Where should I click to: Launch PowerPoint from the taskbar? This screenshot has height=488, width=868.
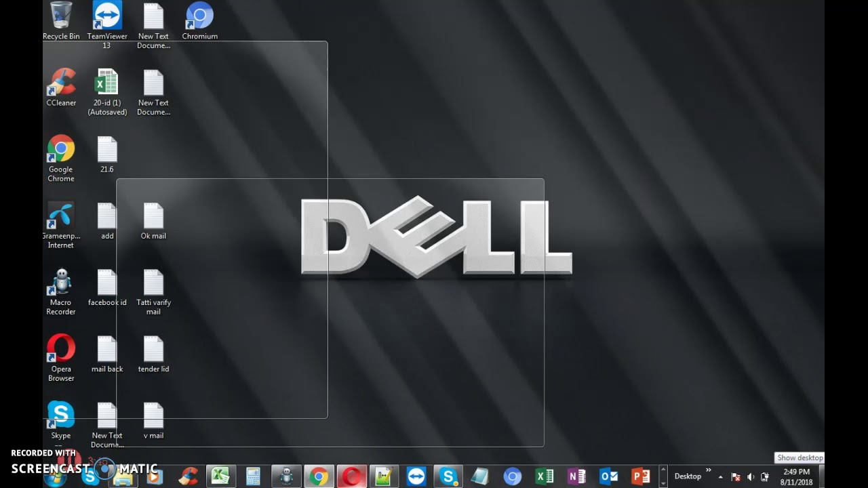pyautogui.click(x=641, y=477)
